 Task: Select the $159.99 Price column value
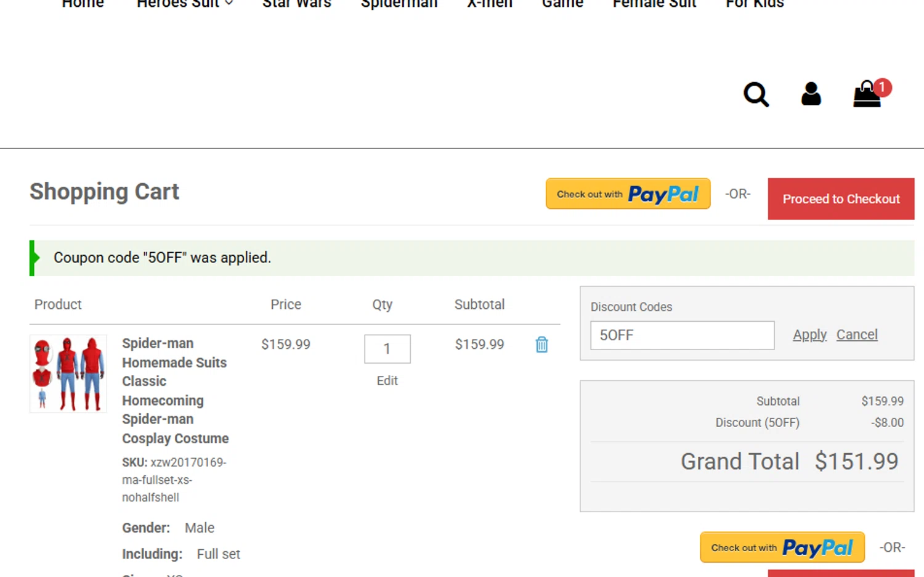point(286,345)
